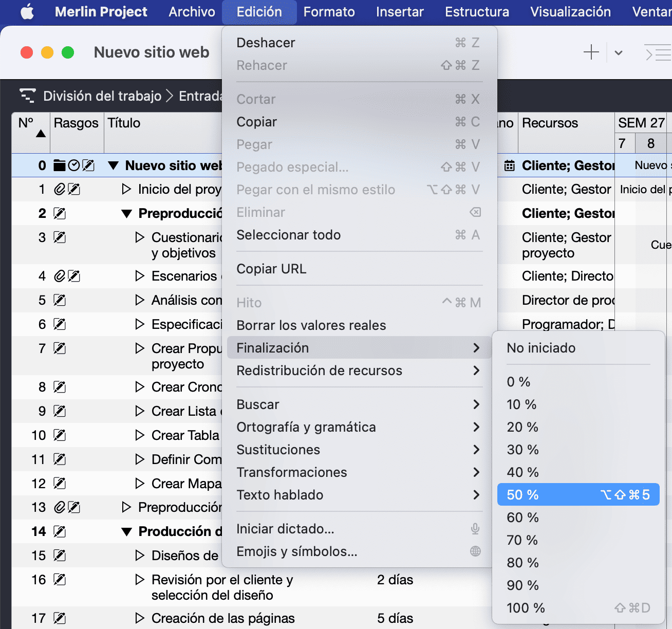Choose Copiar URL from the Edición menu
This screenshot has height=629, width=672.
point(271,269)
